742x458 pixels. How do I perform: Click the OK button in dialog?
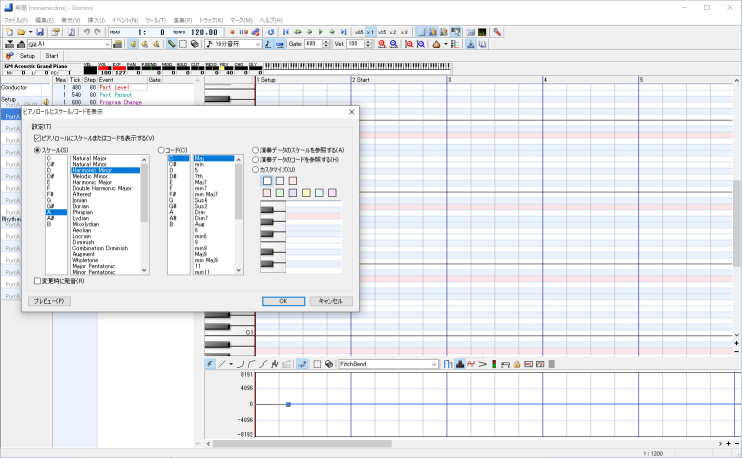point(283,301)
